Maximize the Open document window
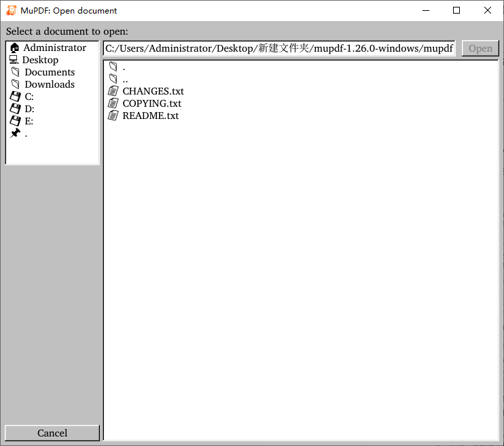 (456, 10)
